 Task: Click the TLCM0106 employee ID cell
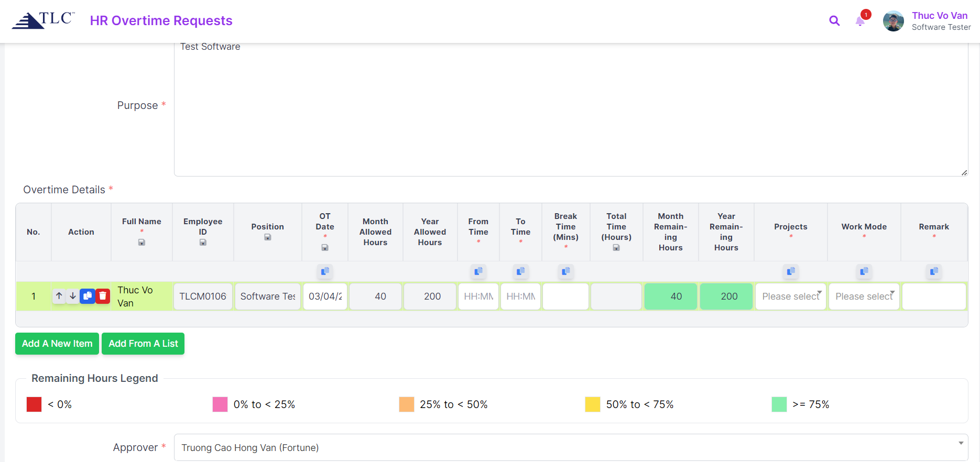[x=203, y=296]
